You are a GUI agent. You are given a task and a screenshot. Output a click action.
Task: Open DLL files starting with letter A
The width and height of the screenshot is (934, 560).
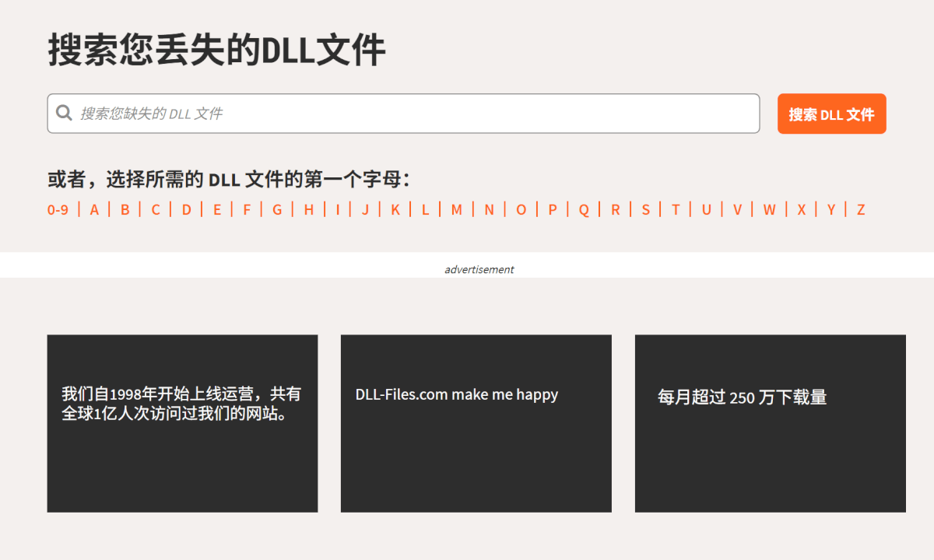coord(93,209)
